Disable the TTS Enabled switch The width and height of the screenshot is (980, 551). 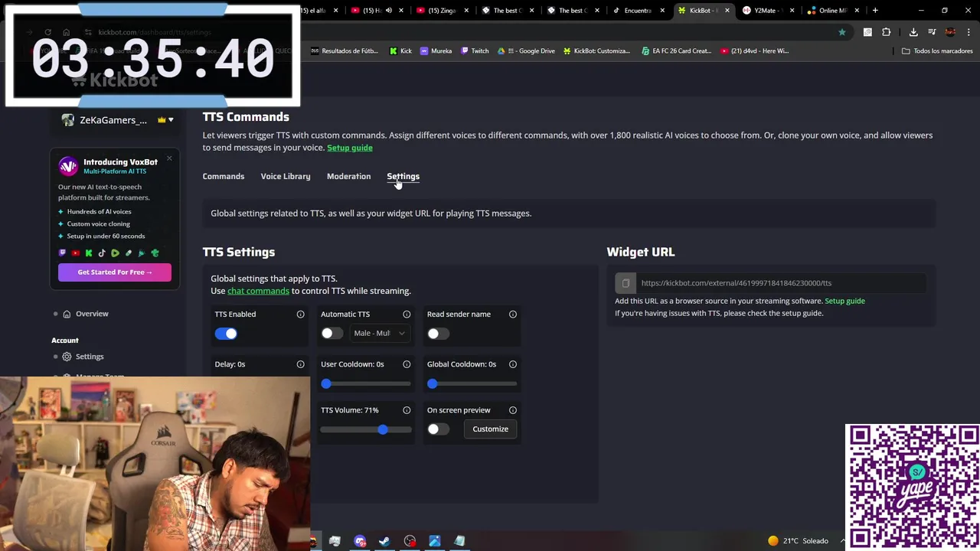(x=226, y=334)
